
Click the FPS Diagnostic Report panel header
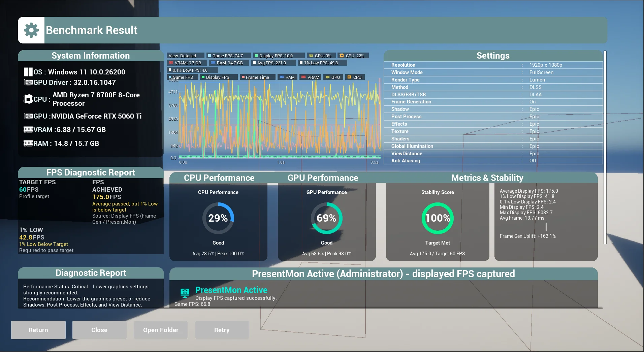tap(91, 172)
